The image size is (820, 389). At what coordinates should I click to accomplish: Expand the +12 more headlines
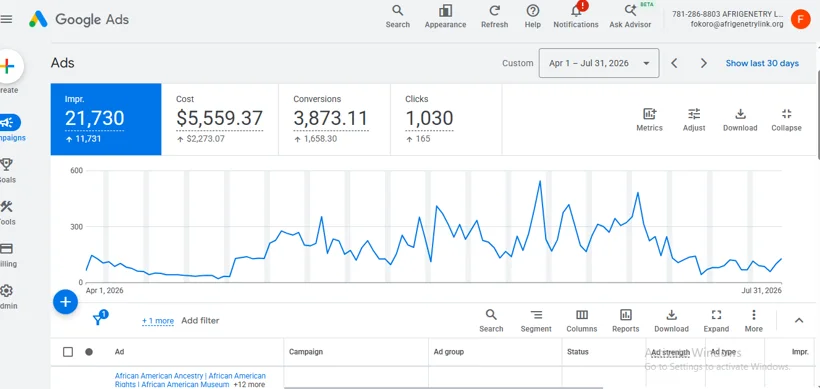tap(249, 384)
